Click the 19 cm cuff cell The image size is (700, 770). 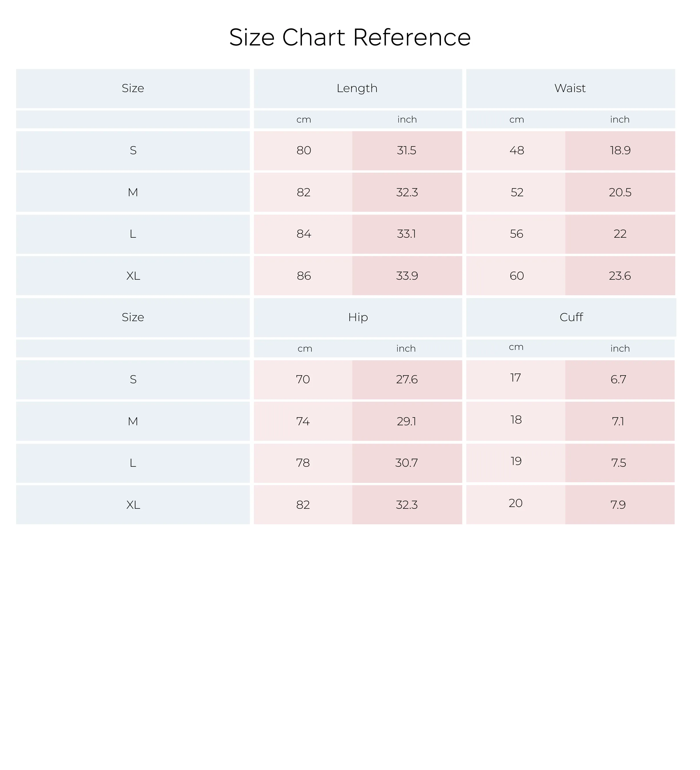pos(516,463)
